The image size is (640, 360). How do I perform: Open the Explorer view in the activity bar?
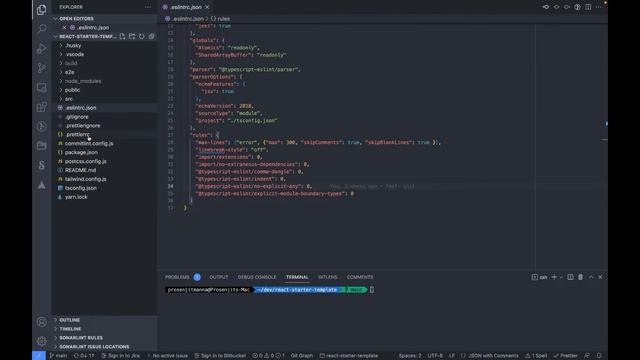coord(42,9)
